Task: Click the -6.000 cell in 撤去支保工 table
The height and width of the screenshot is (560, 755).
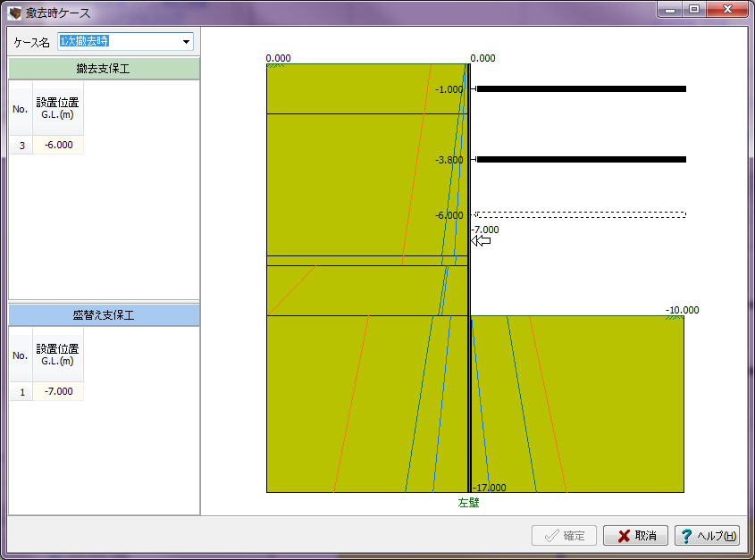Action: (x=58, y=145)
